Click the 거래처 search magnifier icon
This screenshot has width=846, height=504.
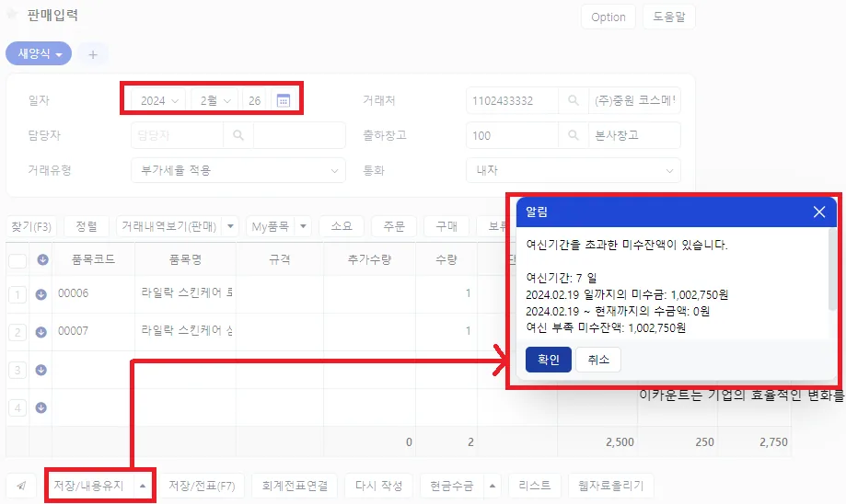pyautogui.click(x=573, y=100)
